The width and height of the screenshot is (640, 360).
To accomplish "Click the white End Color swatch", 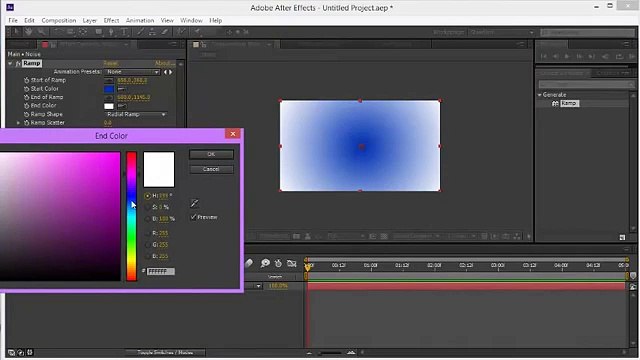I will [109, 106].
